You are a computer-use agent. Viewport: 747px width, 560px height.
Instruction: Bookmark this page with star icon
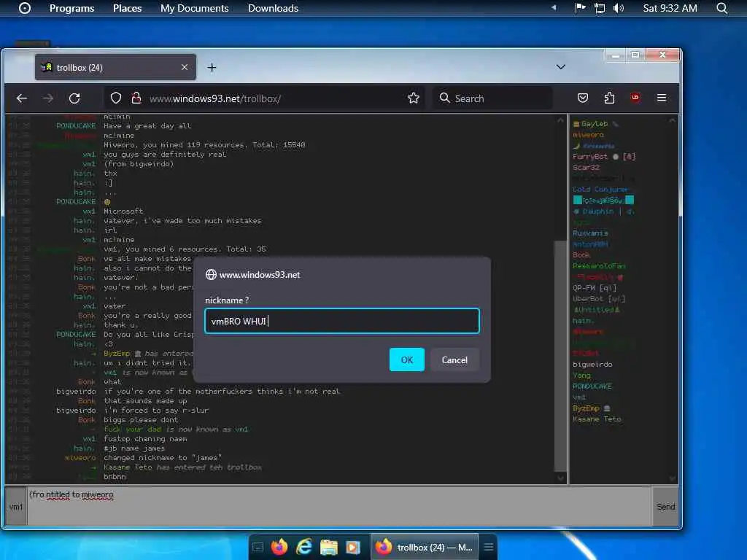click(x=414, y=98)
